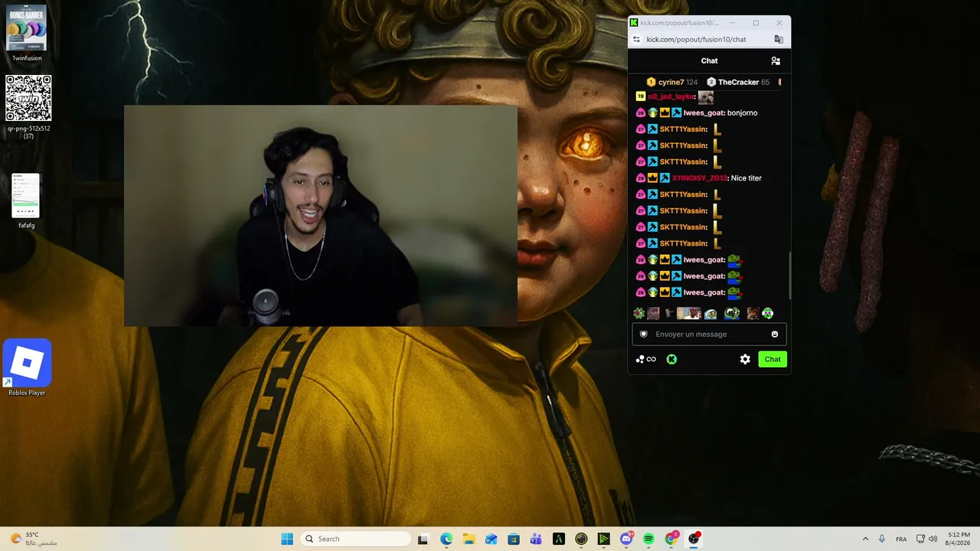
Task: Pick the bearded man quick emote
Action: pyautogui.click(x=753, y=313)
